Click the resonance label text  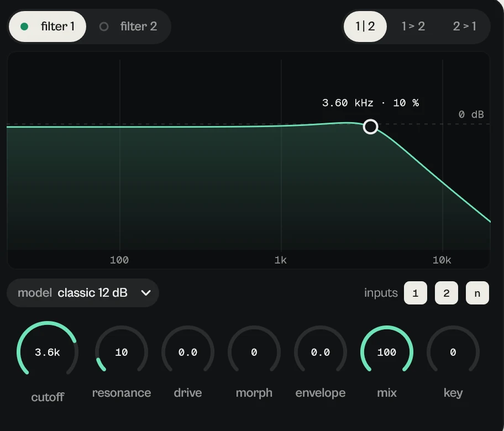(122, 393)
